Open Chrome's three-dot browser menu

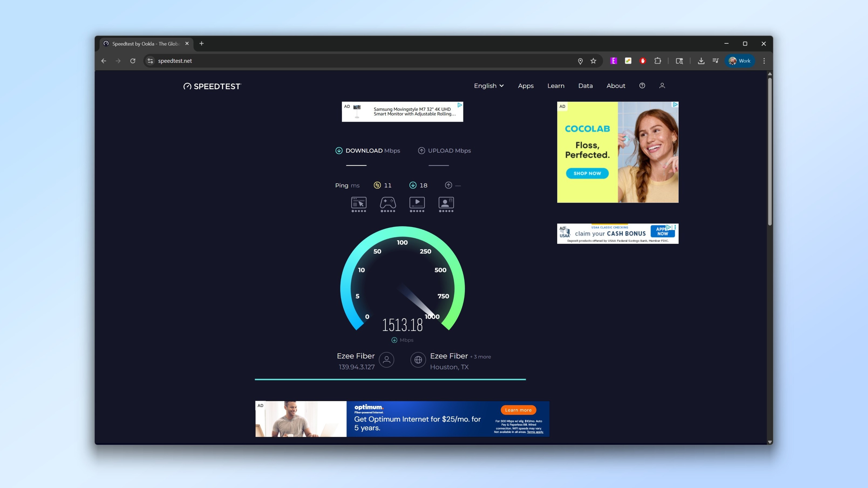click(764, 61)
